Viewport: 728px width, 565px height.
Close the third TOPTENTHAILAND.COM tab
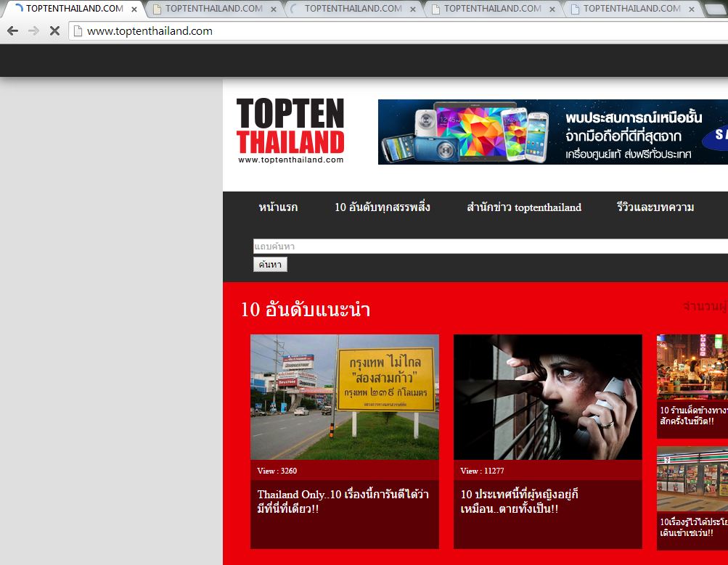tap(413, 9)
